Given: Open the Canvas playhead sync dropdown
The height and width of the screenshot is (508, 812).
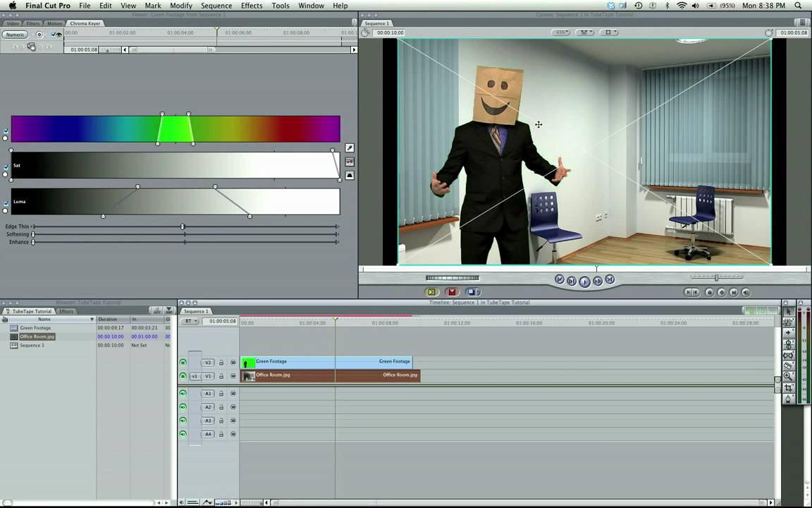Looking at the screenshot, I should [585, 32].
